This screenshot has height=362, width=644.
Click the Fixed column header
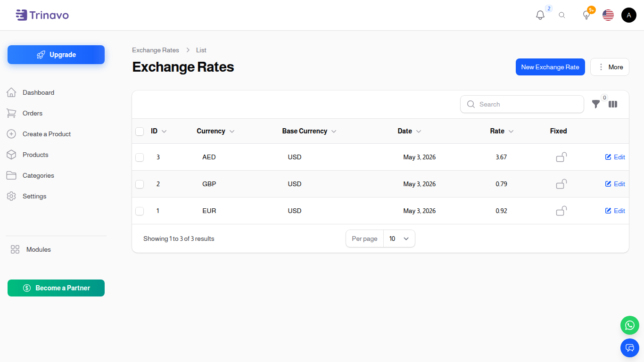tap(558, 131)
